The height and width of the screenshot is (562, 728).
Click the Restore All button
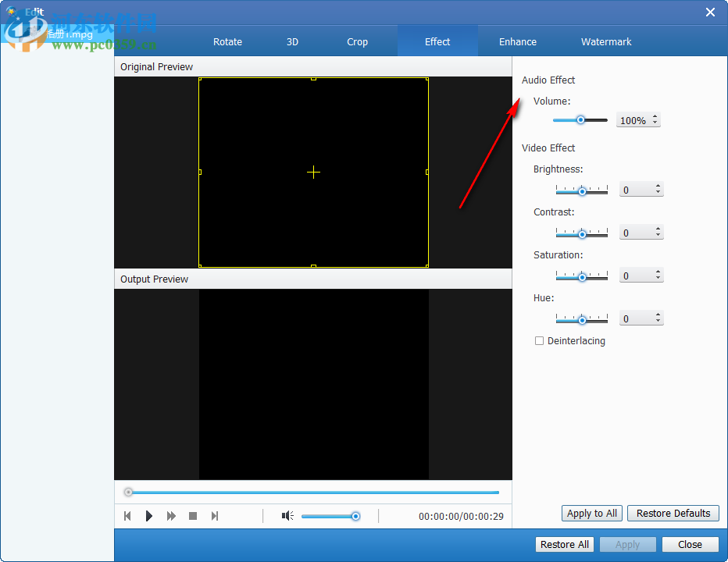point(564,545)
